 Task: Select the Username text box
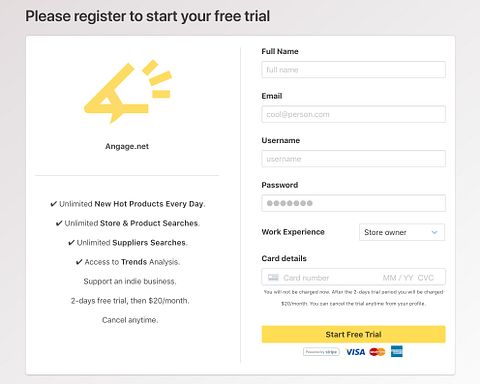pos(353,159)
